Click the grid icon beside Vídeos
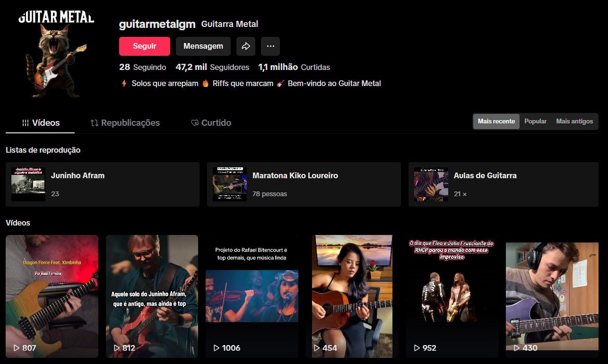 26,122
